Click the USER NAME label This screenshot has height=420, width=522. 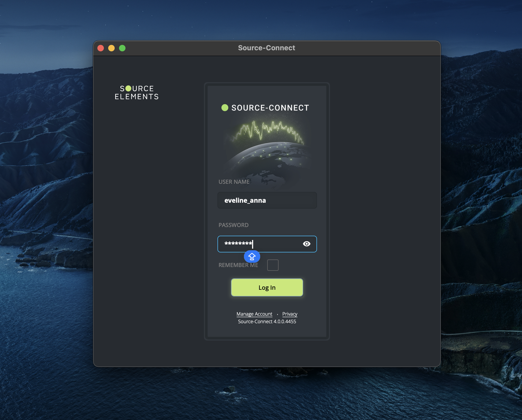pos(234,182)
